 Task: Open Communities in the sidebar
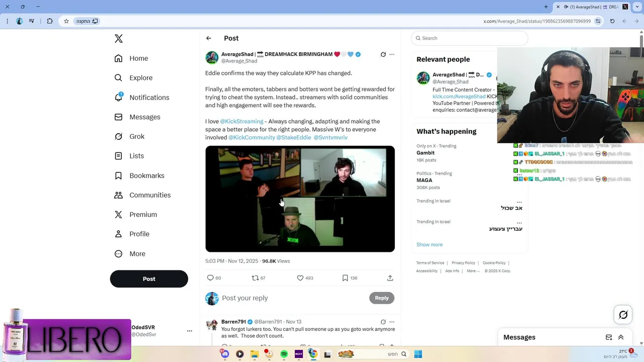coord(142,195)
